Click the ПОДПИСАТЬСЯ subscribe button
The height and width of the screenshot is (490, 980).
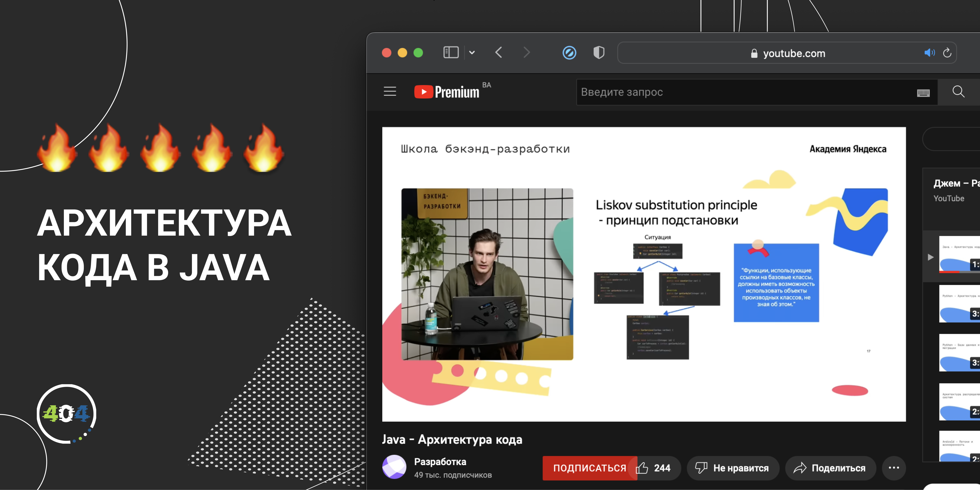(589, 468)
